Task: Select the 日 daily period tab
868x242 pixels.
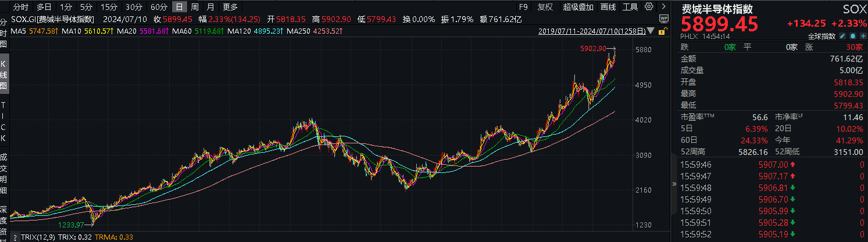Action: (179, 7)
